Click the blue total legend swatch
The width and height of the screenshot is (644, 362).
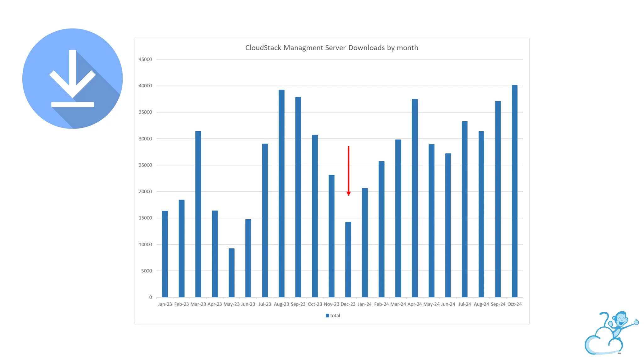pos(327,315)
